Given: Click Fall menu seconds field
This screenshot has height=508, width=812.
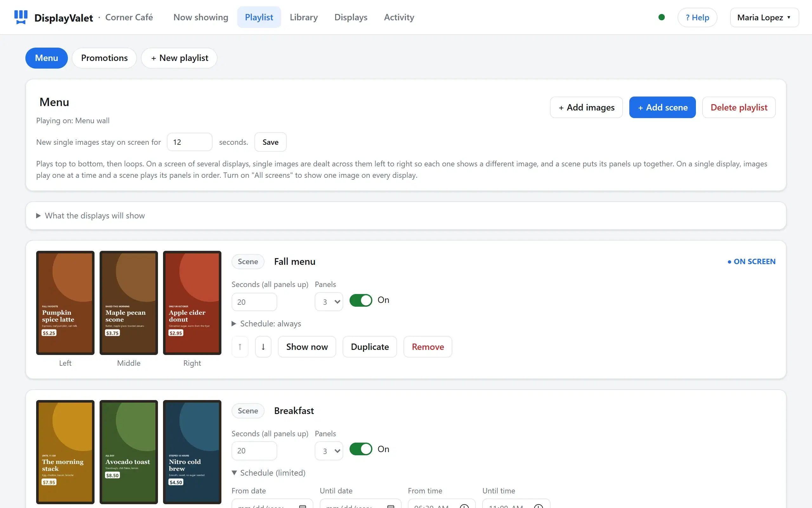Looking at the screenshot, I should (x=254, y=302).
